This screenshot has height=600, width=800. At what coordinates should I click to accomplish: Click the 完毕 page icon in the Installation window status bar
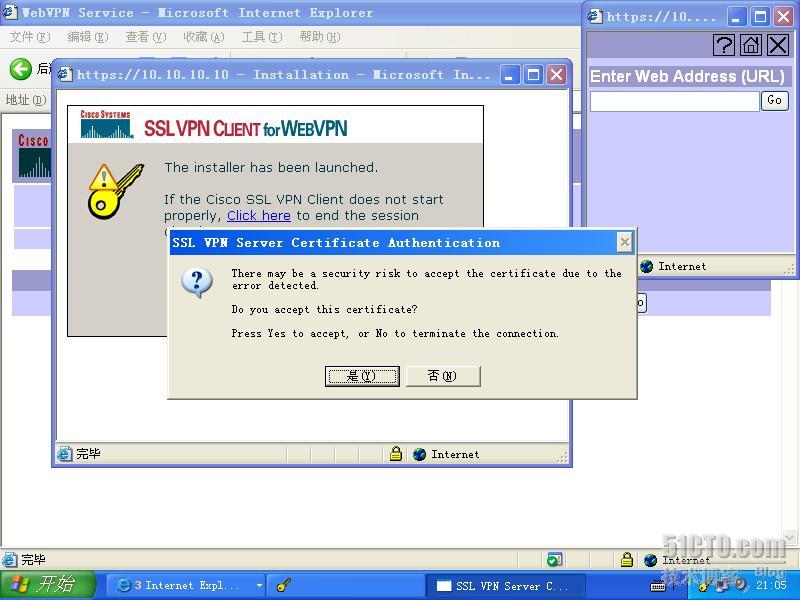click(x=64, y=454)
